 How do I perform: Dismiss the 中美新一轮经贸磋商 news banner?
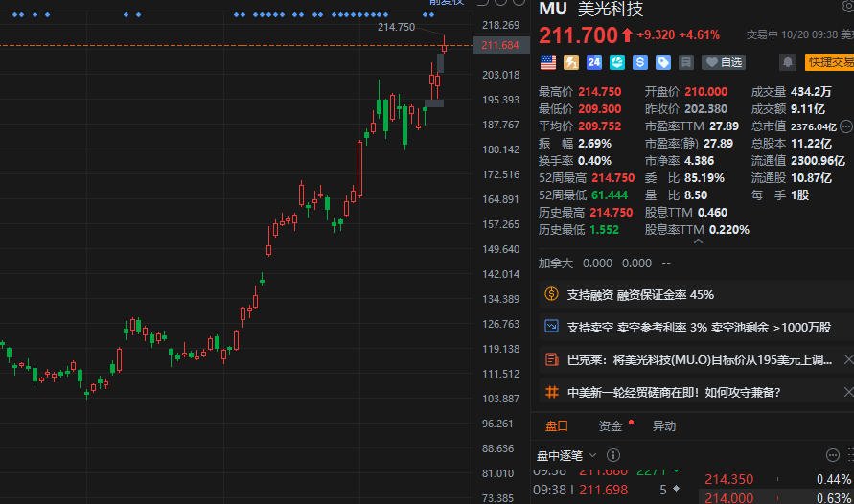click(847, 392)
